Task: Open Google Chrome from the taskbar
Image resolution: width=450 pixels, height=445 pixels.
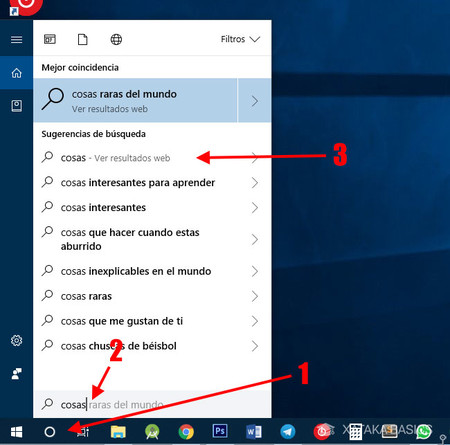Action: (186, 432)
